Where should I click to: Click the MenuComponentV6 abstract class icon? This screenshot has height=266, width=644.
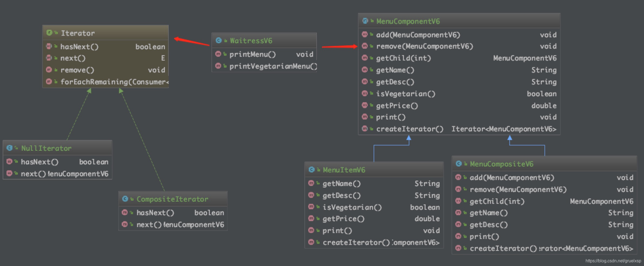click(365, 21)
